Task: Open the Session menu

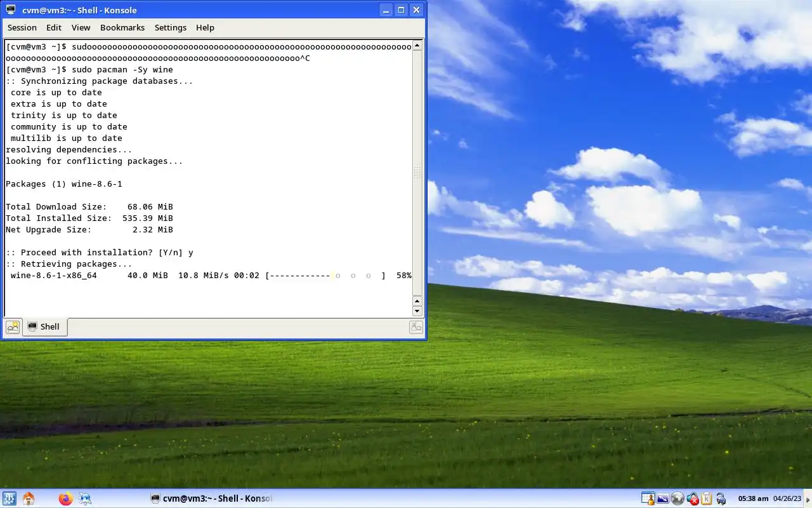Action: click(x=22, y=27)
